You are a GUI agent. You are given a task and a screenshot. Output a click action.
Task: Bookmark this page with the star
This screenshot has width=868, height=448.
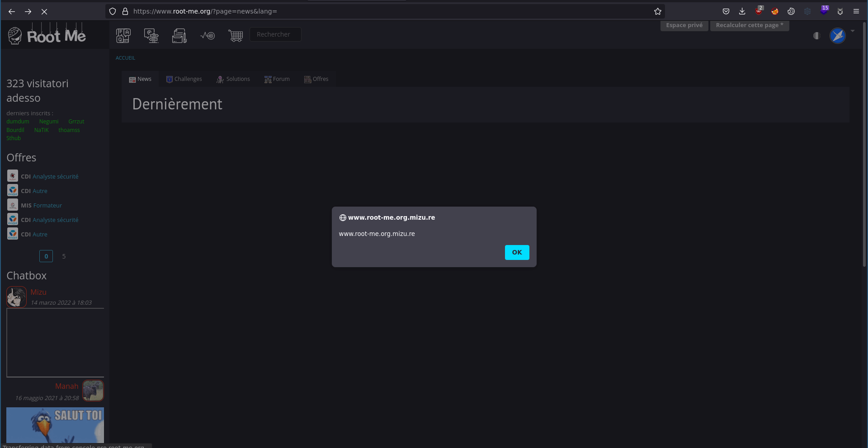pos(658,11)
